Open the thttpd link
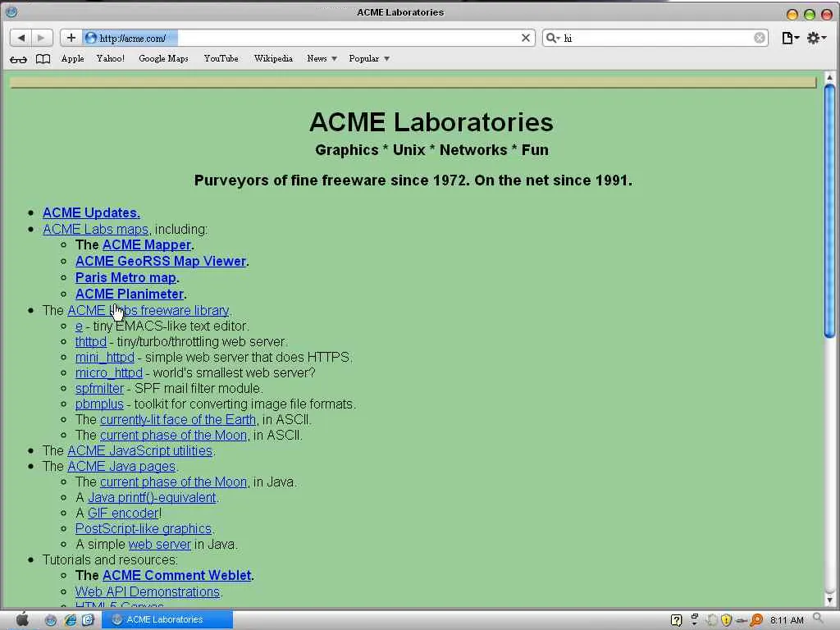The height and width of the screenshot is (630, 840). [90, 342]
